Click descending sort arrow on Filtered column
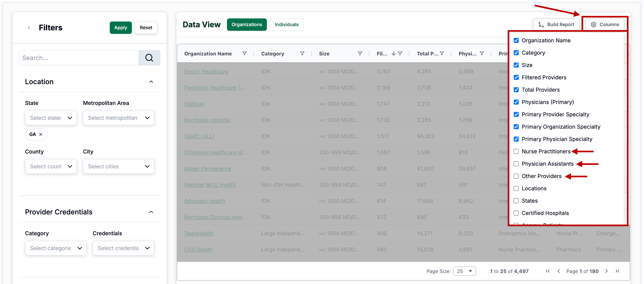This screenshot has width=644, height=284. coord(393,53)
